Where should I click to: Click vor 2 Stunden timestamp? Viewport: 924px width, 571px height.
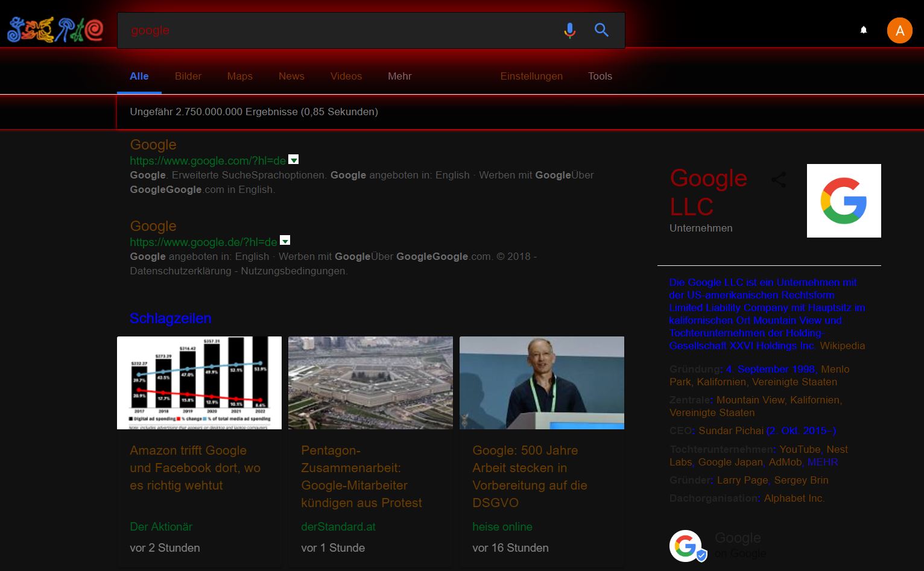pyautogui.click(x=165, y=547)
